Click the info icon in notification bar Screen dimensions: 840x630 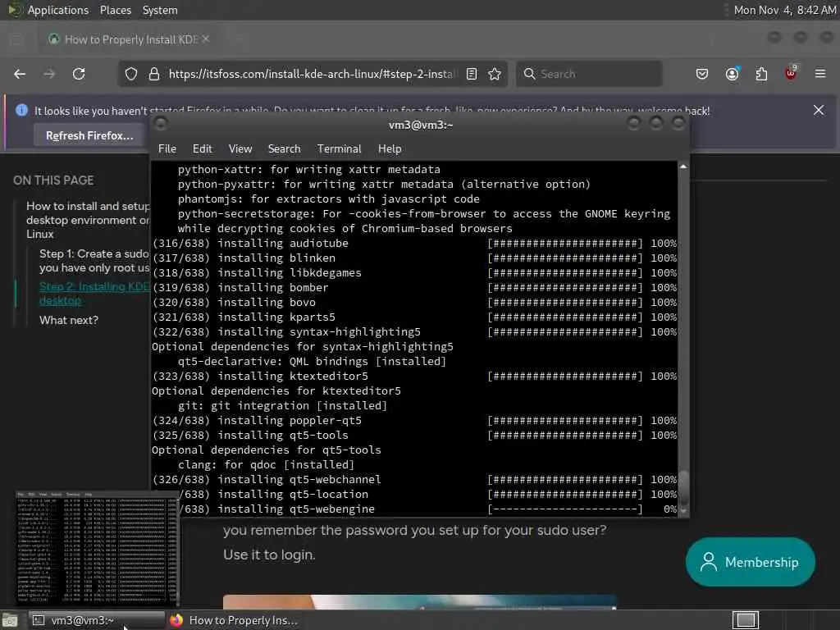(x=21, y=111)
